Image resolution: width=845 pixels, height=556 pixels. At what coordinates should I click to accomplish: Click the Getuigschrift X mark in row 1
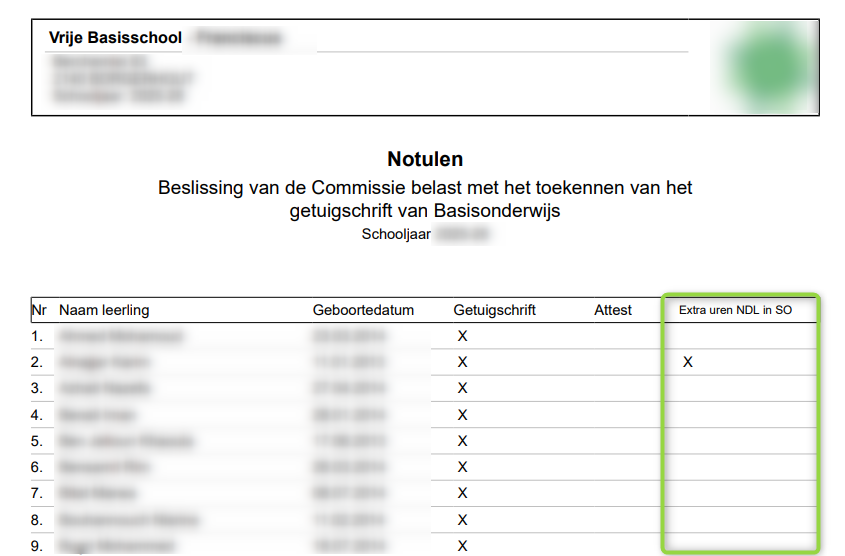coord(462,336)
